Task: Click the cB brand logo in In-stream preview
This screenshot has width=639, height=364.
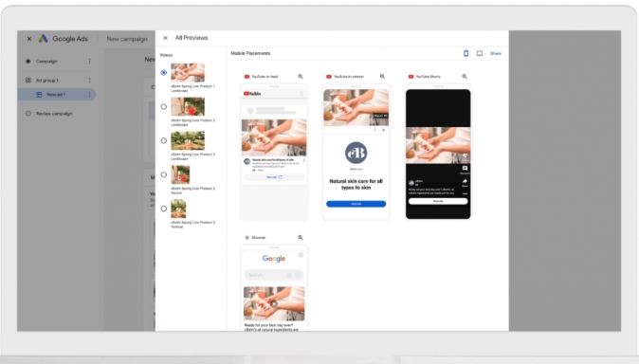Action: click(x=356, y=153)
